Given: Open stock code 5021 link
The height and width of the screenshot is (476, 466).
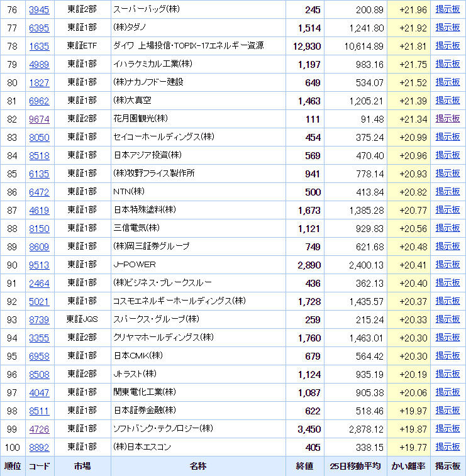Looking at the screenshot, I should point(39,301).
